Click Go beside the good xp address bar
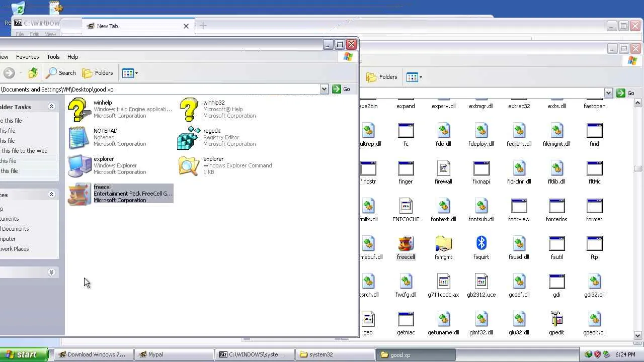The image size is (644, 362). 341,89
